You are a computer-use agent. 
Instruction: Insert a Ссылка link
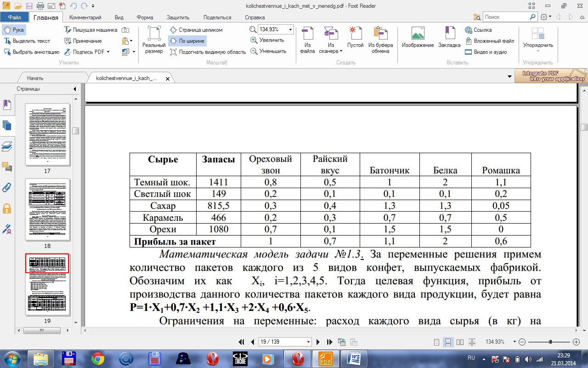(x=478, y=30)
